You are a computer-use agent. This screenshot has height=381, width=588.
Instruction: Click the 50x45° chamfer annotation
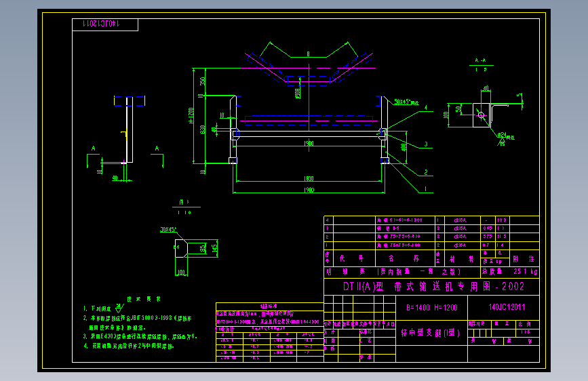point(406,102)
